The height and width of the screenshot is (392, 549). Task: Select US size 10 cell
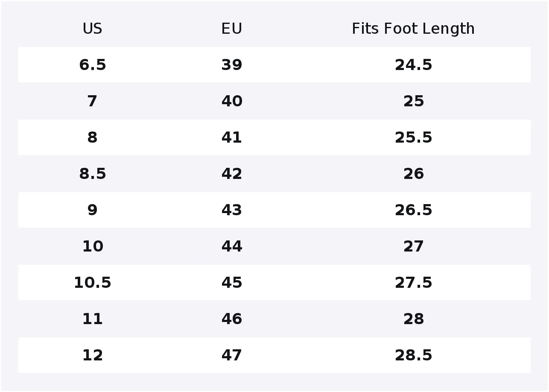pyautogui.click(x=92, y=246)
